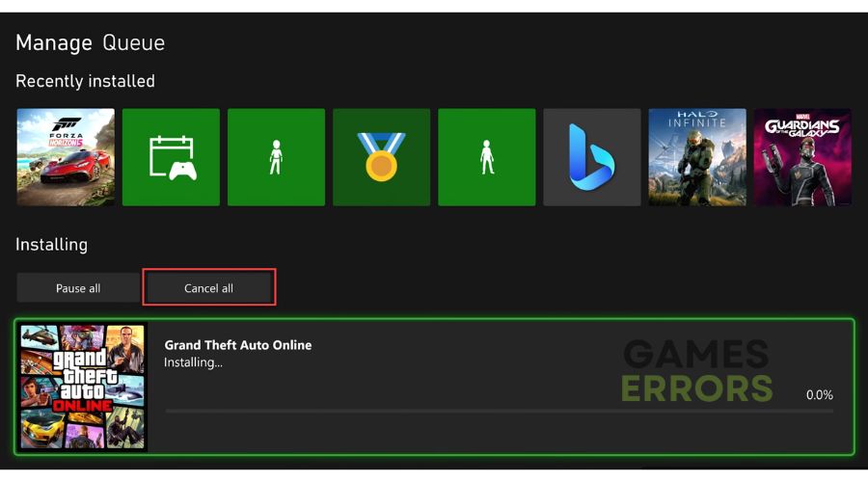Click the 0.0% progress value

click(x=819, y=394)
